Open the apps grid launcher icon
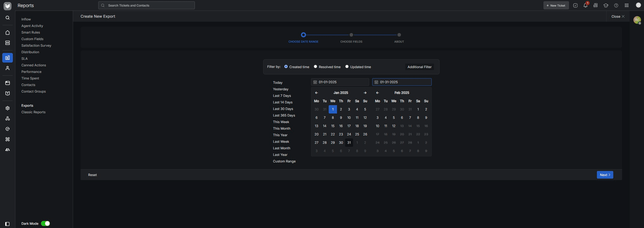The width and height of the screenshot is (644, 228). coord(626,6)
